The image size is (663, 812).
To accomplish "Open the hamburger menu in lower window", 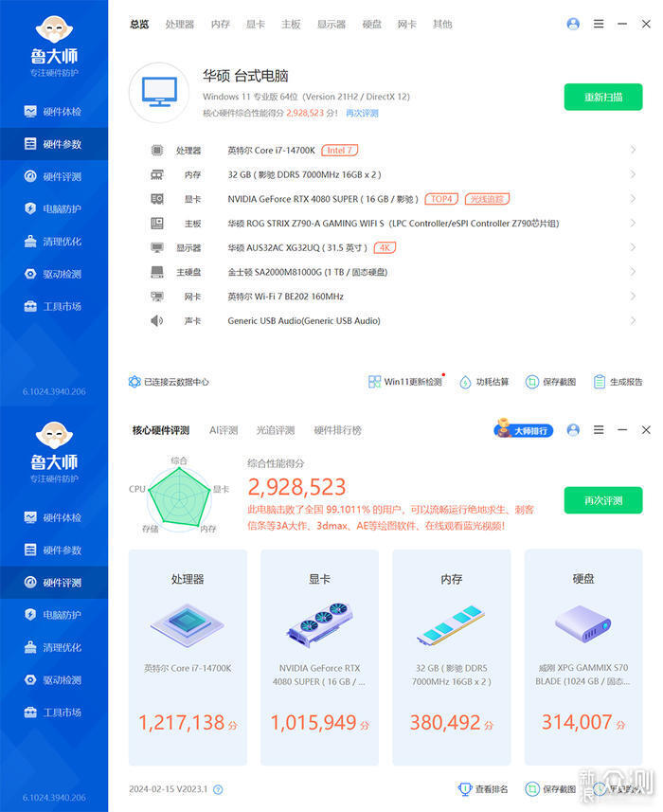I will tap(599, 430).
